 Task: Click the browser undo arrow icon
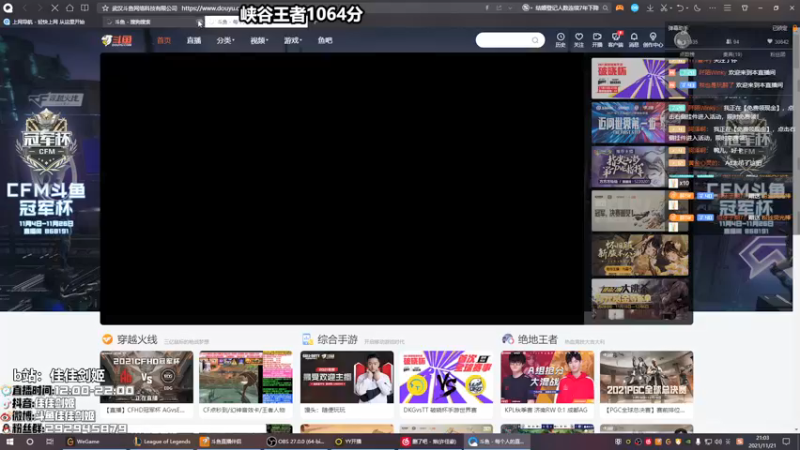[x=680, y=8]
